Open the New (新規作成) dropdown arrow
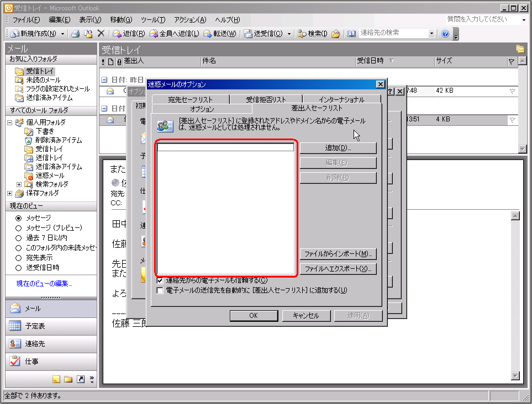 [x=62, y=34]
